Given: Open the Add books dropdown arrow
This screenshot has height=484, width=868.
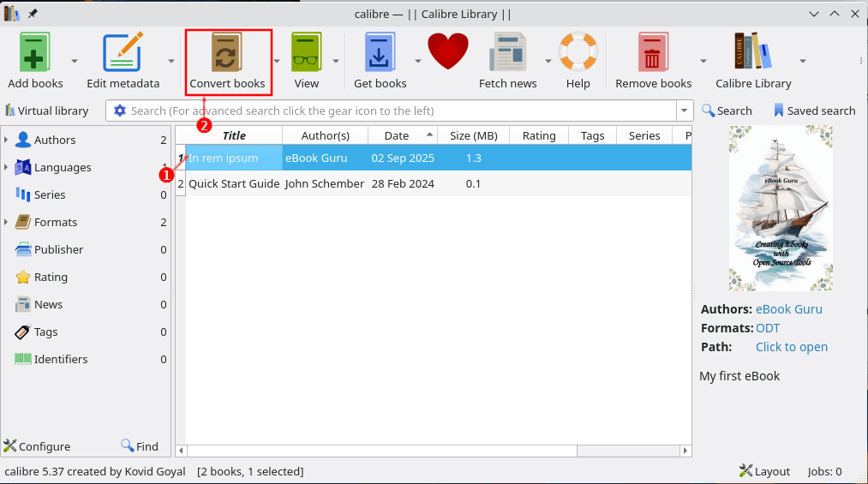Looking at the screenshot, I should click(75, 61).
